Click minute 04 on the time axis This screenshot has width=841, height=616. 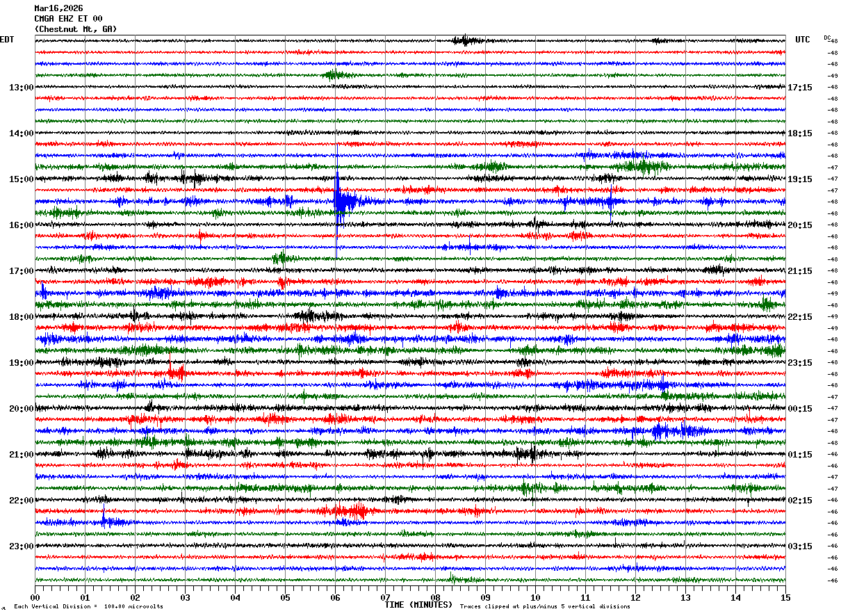[235, 597]
